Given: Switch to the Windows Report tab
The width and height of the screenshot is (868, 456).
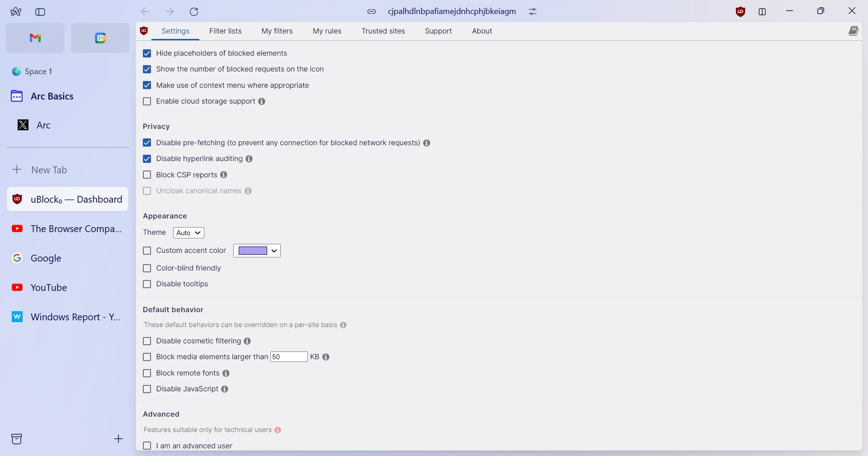Looking at the screenshot, I should [68, 317].
